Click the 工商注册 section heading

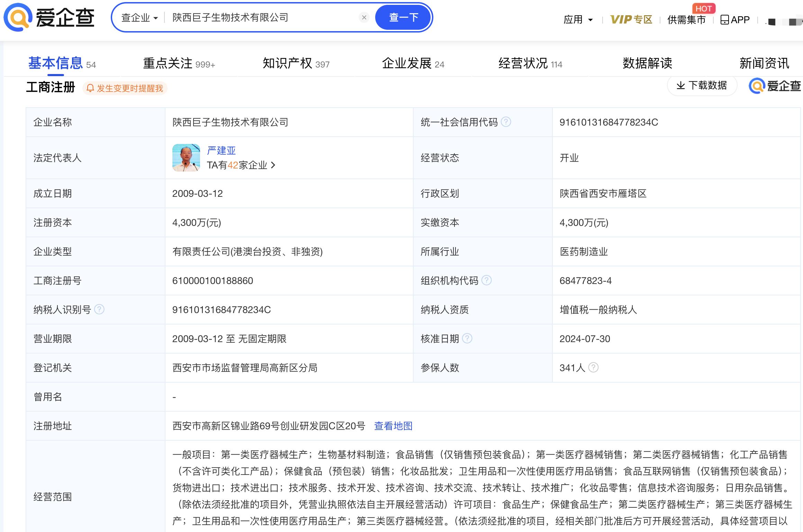coord(51,87)
